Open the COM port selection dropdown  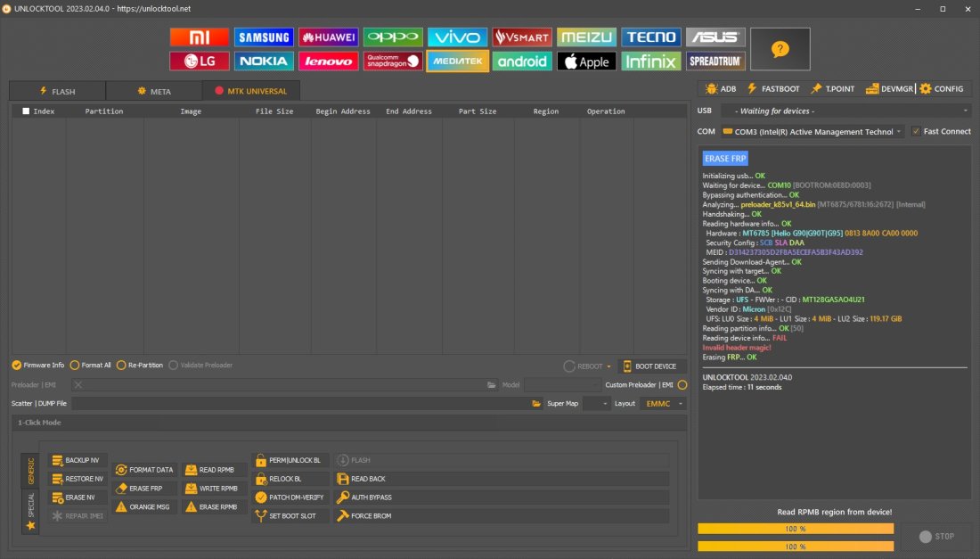pyautogui.click(x=813, y=132)
